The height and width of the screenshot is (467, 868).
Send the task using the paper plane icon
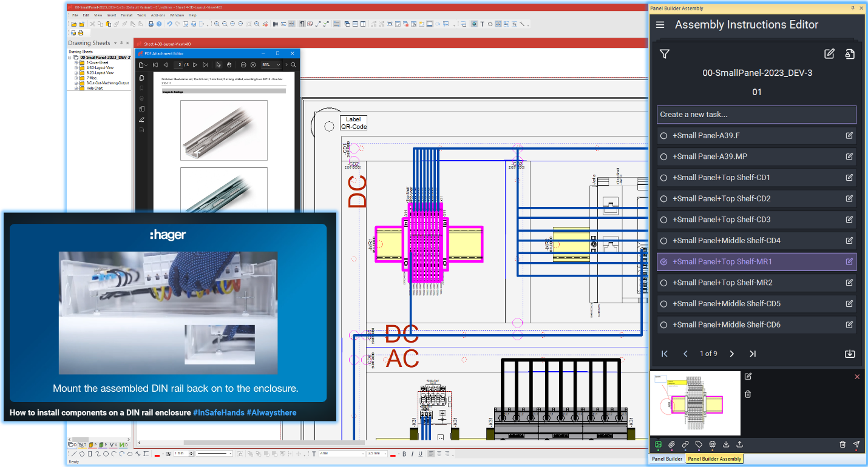click(x=856, y=445)
